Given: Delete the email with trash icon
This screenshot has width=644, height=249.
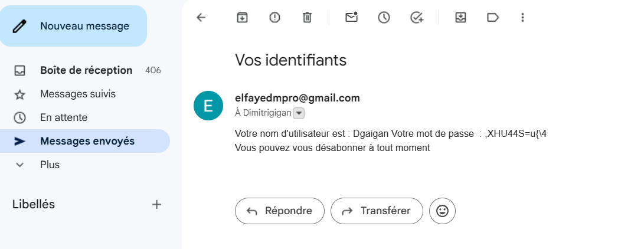Looking at the screenshot, I should coord(307,18).
